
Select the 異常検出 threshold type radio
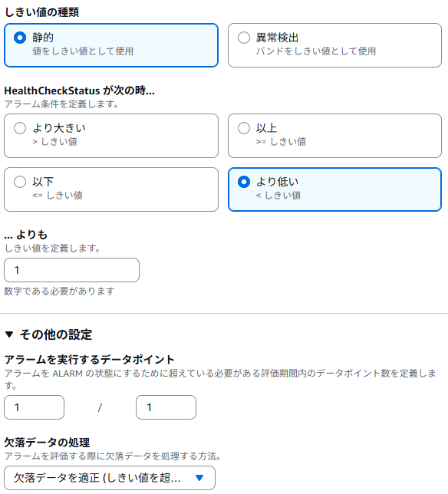pyautogui.click(x=244, y=38)
